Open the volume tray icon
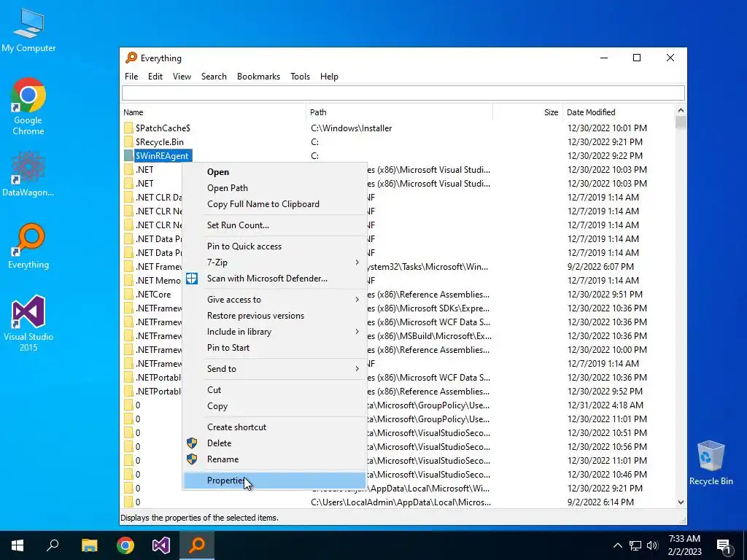 652,545
